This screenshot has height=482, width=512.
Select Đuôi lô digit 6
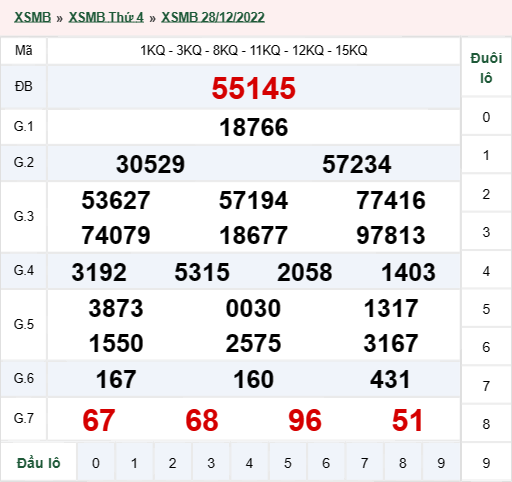(486, 347)
